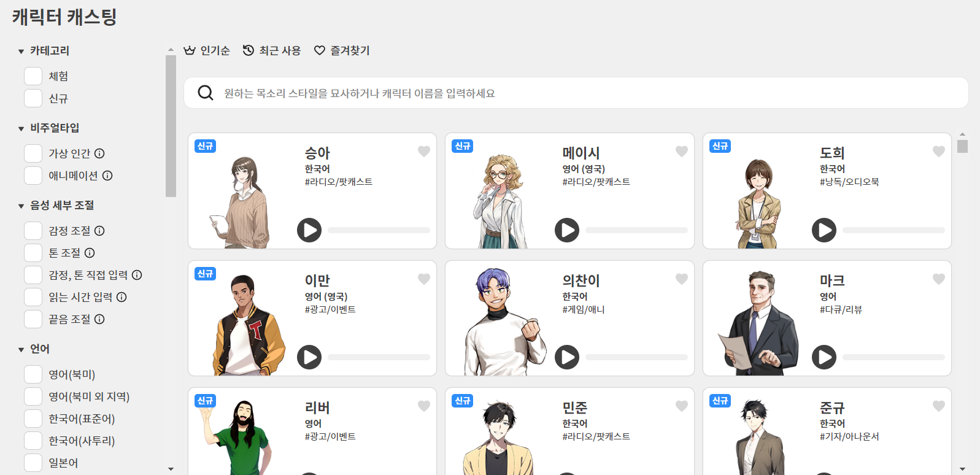The image size is (980, 475).
Task: Click the search magnifier icon
Action: (206, 93)
